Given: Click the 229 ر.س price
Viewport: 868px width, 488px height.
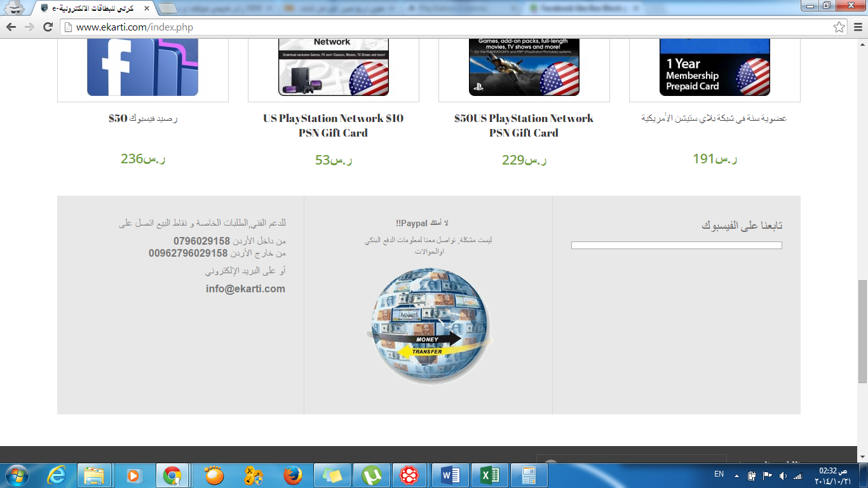Looking at the screenshot, I should (x=524, y=159).
